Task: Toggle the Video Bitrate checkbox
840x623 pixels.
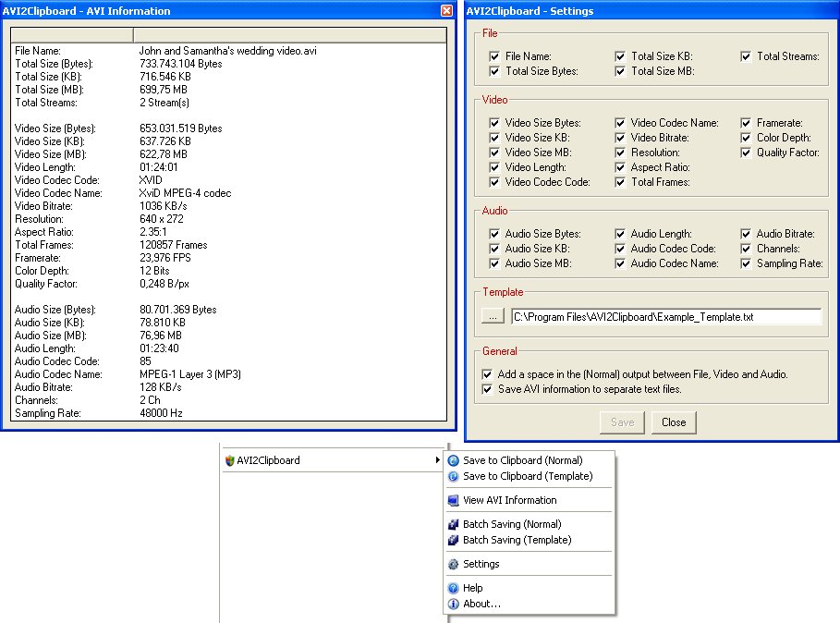Action: (x=620, y=138)
